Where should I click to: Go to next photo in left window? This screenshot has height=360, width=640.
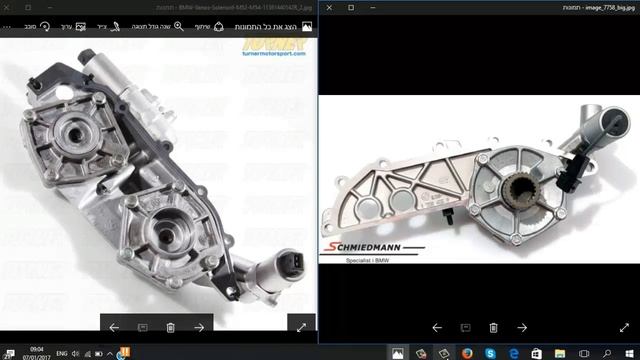(x=199, y=327)
